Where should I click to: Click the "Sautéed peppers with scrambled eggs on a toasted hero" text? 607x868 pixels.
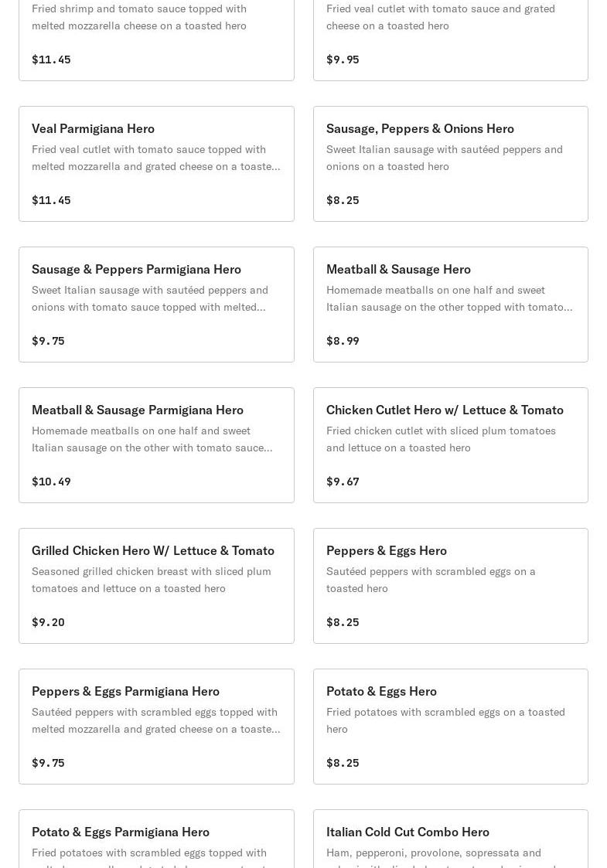(431, 580)
